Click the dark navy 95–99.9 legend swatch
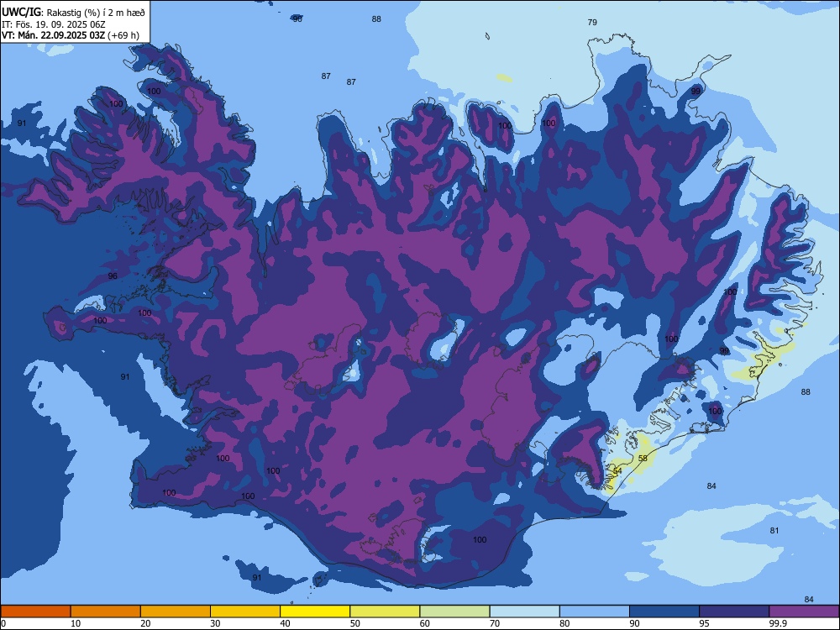The height and width of the screenshot is (630, 840). click(734, 612)
